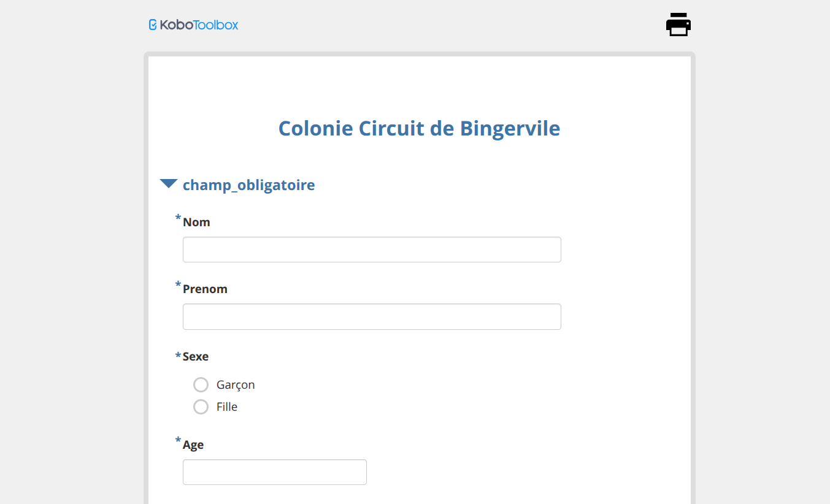This screenshot has height=504, width=830.
Task: Click the Nom field label
Action: pyautogui.click(x=196, y=223)
